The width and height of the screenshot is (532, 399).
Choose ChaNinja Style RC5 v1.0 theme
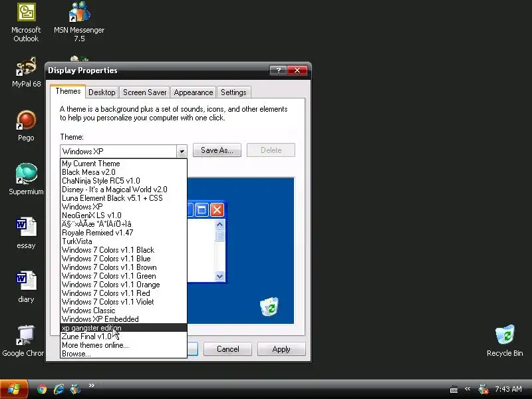[x=124, y=181]
